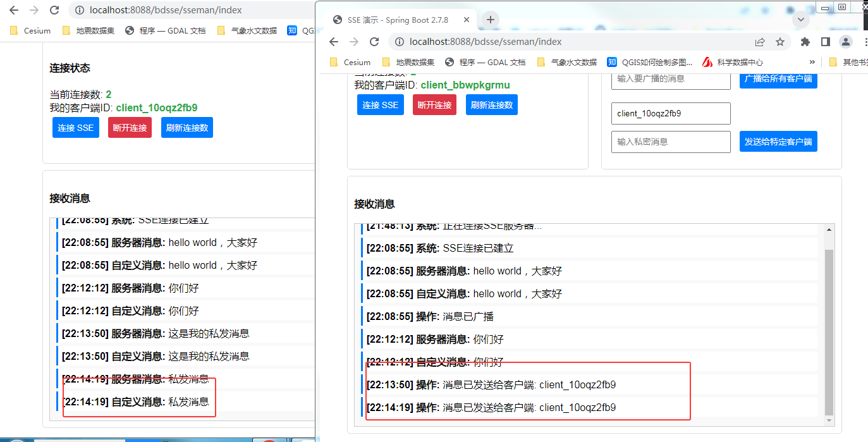The image size is (868, 442).
Task: Select client ID client_bbwpkgrmu text
Action: coord(465,85)
